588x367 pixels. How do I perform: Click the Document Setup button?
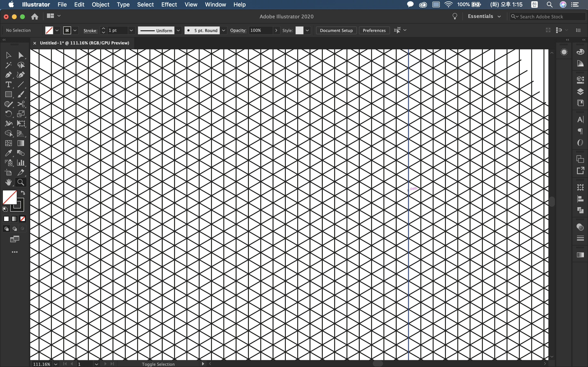[x=336, y=30]
